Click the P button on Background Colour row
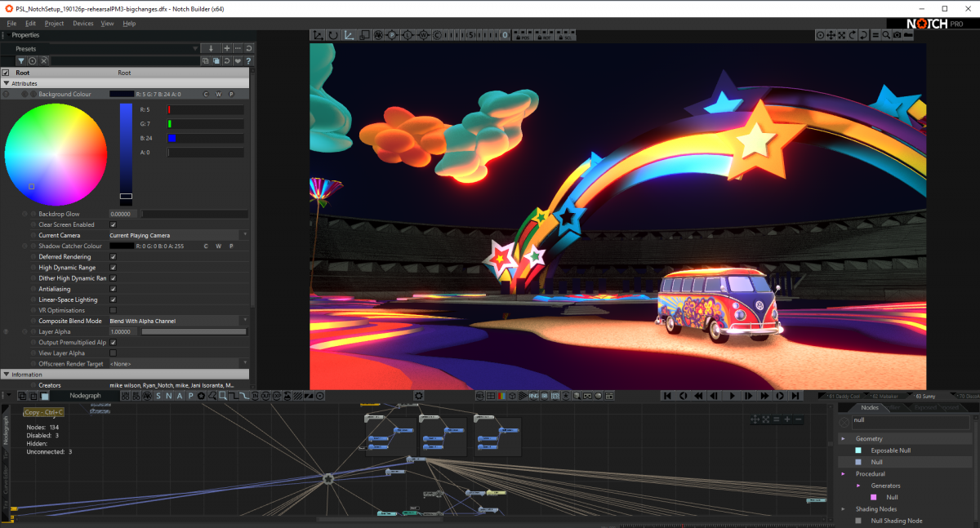The width and height of the screenshot is (980, 528). coord(231,95)
